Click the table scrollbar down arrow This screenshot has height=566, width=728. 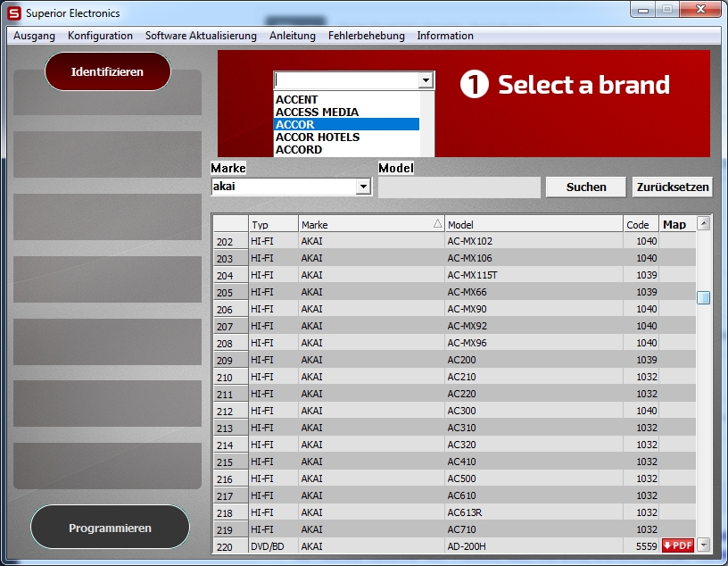[703, 545]
